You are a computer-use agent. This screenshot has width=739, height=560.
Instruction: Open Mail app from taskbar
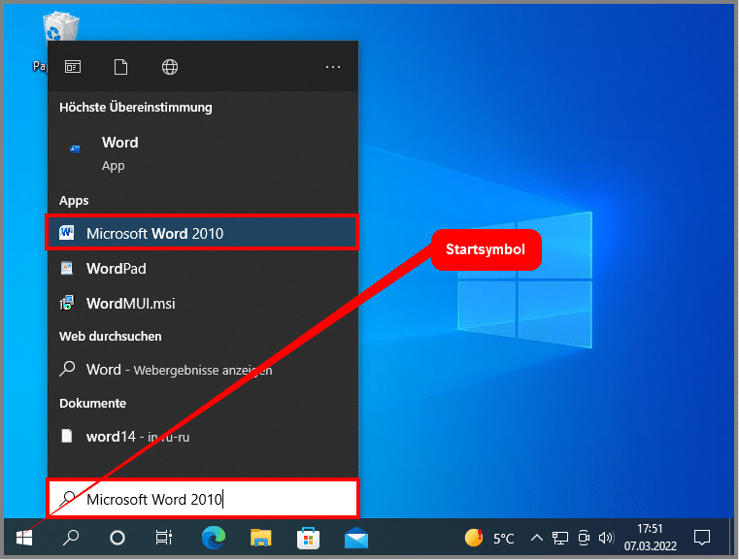(355, 537)
